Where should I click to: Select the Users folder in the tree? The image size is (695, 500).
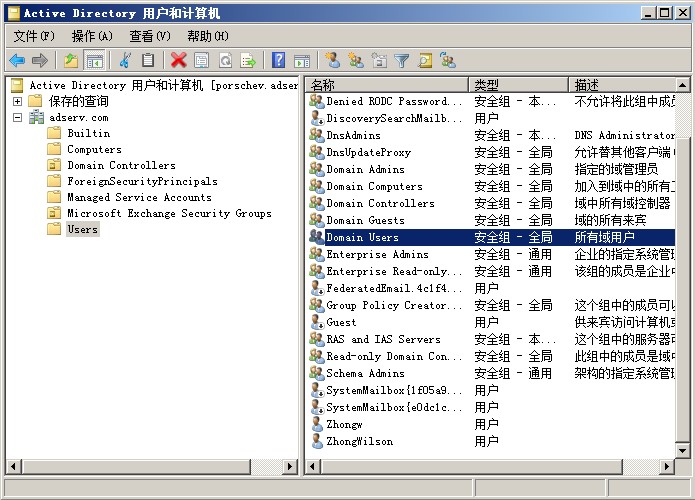coord(82,229)
